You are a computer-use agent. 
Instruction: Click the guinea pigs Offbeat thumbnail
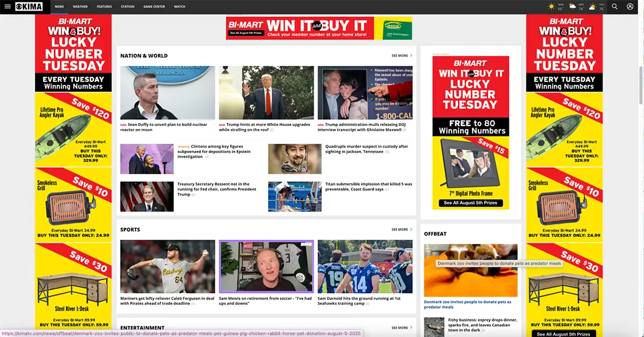pyautogui.click(x=471, y=270)
